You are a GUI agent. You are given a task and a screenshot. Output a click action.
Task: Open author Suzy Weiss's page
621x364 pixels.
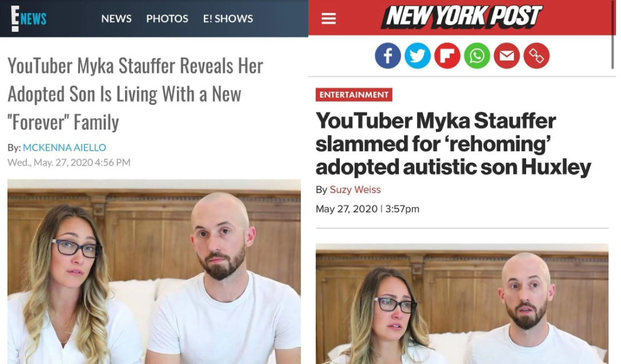[355, 190]
